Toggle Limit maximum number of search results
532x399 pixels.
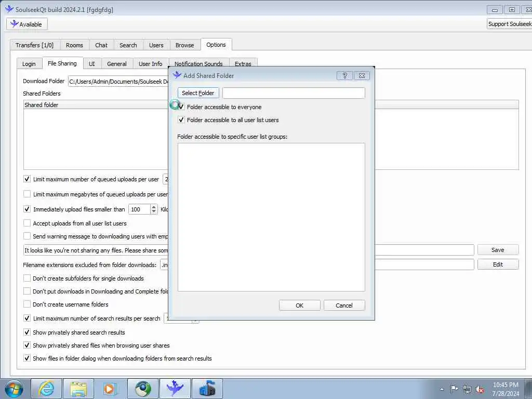click(27, 318)
